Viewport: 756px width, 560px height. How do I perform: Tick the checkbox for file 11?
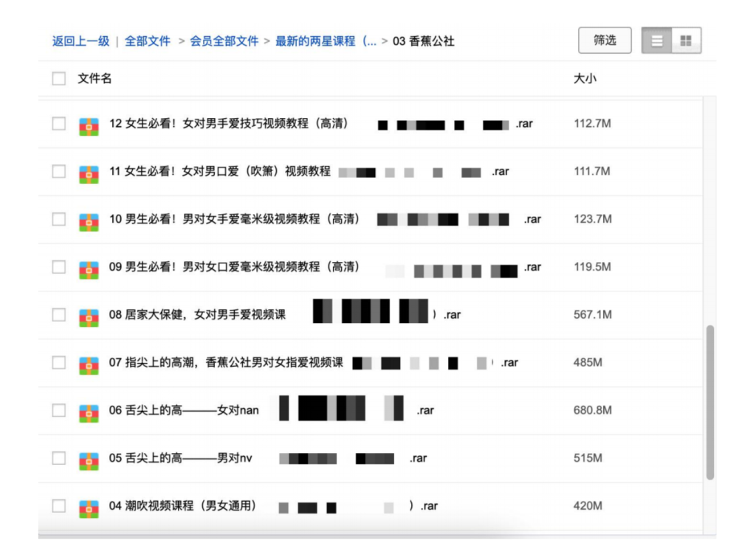tap(59, 172)
